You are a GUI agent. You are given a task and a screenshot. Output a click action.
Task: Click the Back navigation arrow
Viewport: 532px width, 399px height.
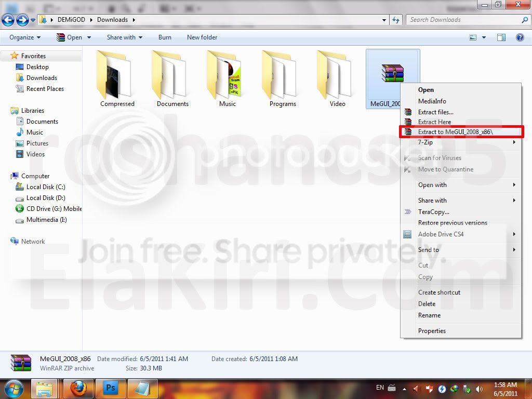(x=8, y=20)
